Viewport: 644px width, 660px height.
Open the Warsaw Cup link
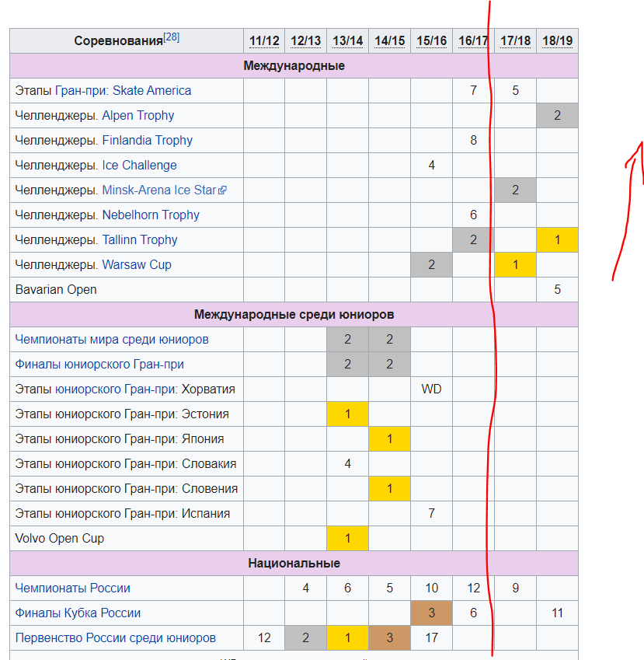137,264
